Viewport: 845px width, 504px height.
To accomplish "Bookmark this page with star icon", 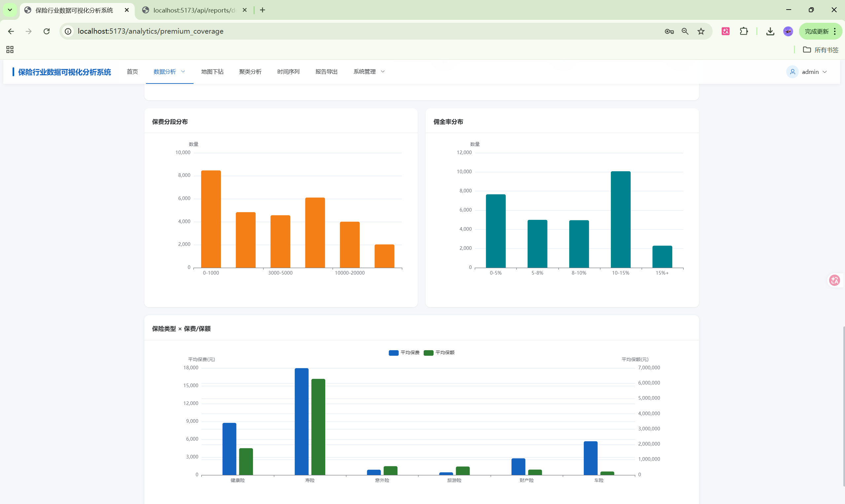I will [701, 31].
